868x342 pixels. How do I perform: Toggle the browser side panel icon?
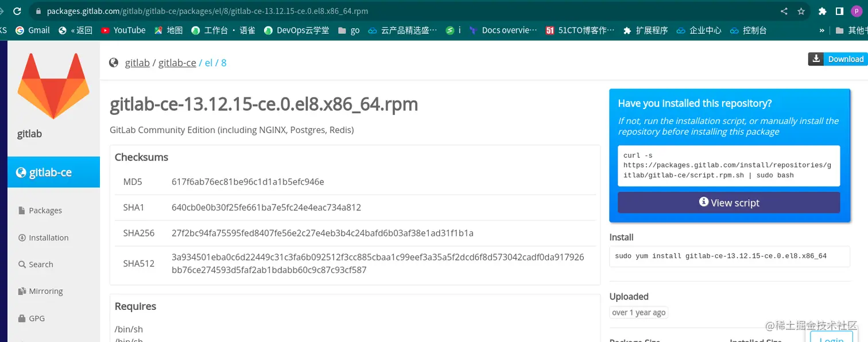(x=839, y=11)
